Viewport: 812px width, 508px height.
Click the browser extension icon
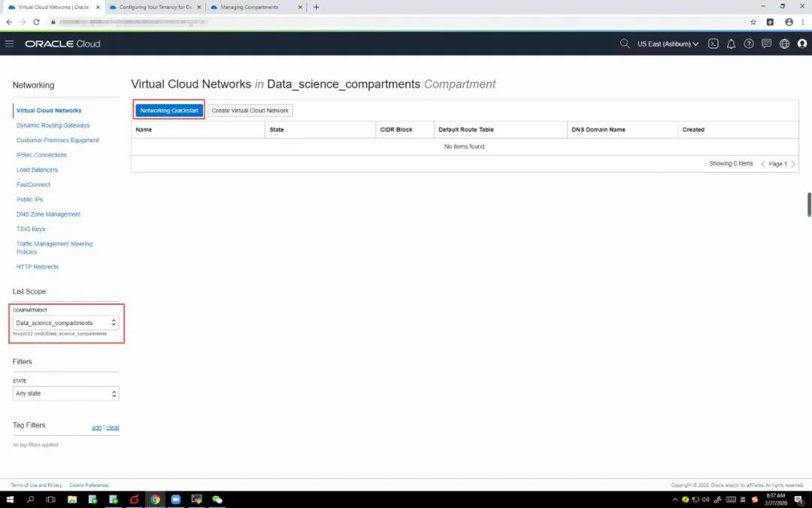pos(770,22)
